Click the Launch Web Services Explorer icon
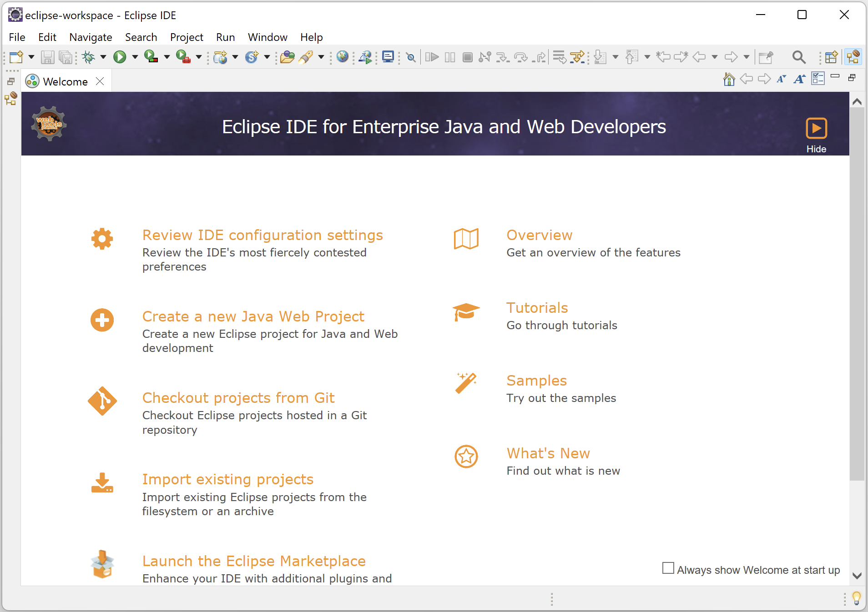 click(365, 57)
